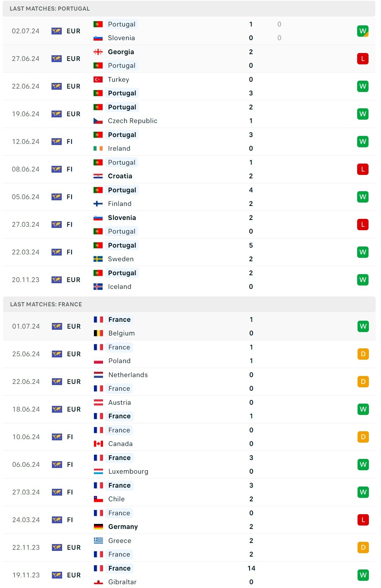This screenshot has height=588, width=381.
Task: Select the Last Matches: Portugal header
Action: (50, 9)
